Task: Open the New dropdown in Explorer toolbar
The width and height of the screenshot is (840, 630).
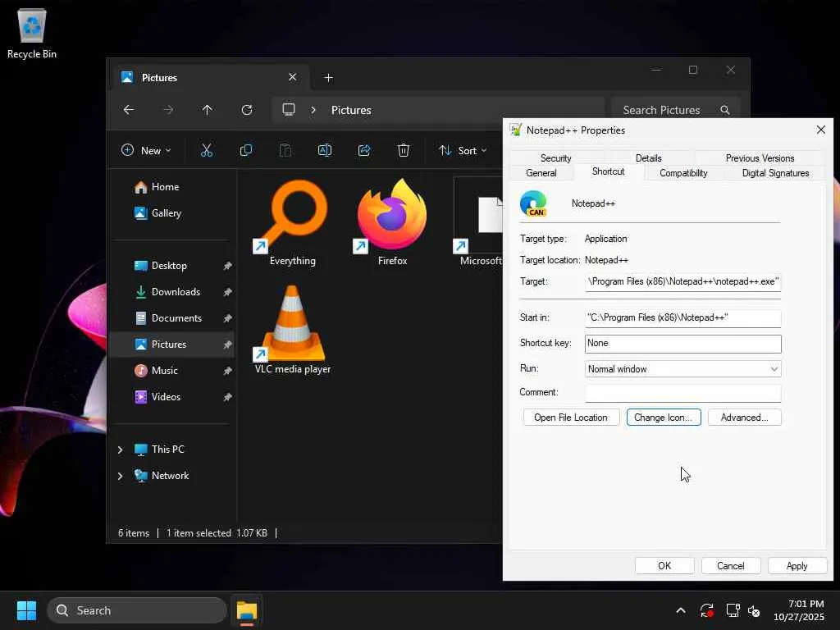Action: (146, 151)
